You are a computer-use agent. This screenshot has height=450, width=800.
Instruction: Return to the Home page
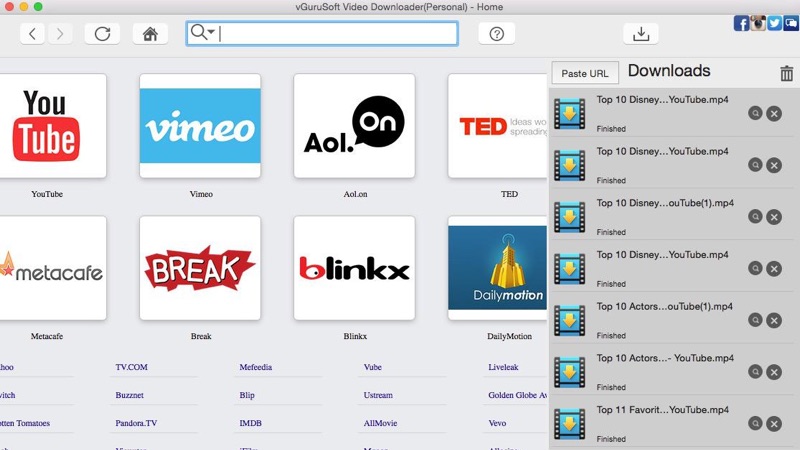(150, 34)
